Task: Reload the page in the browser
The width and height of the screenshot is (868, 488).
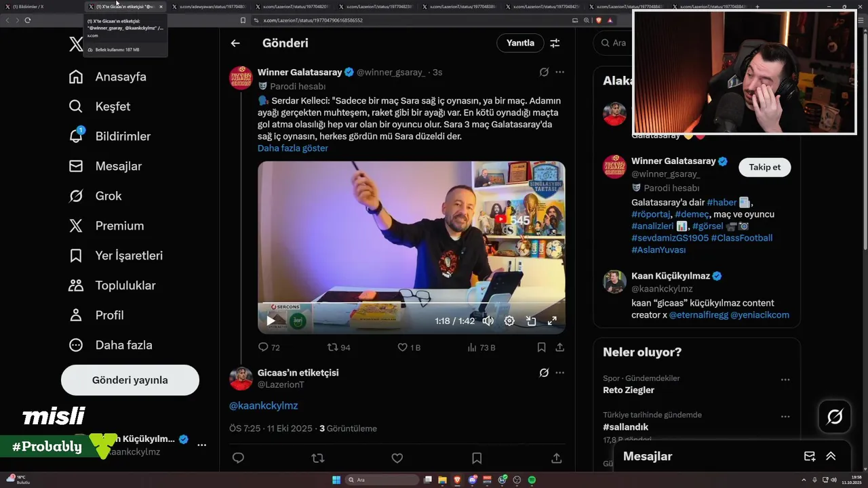Action: (x=27, y=20)
